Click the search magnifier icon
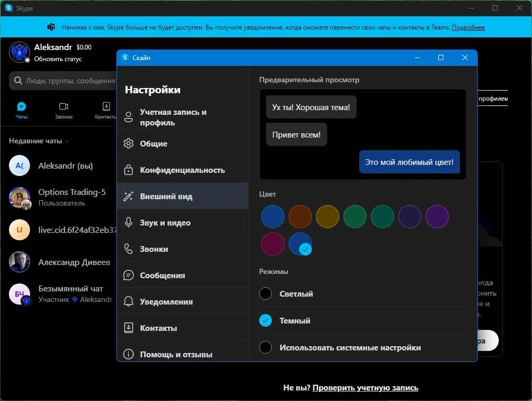 tap(18, 81)
